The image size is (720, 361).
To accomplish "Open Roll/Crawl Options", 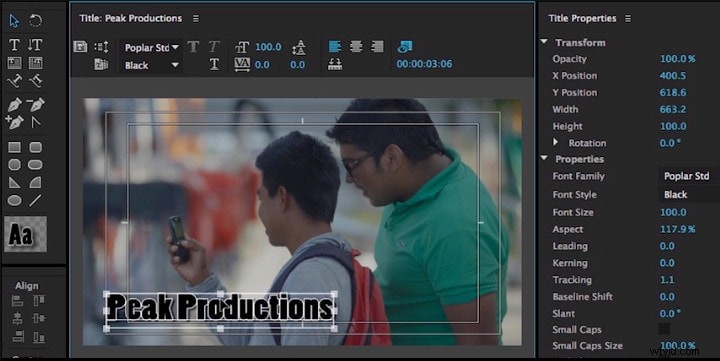I will click(x=101, y=46).
